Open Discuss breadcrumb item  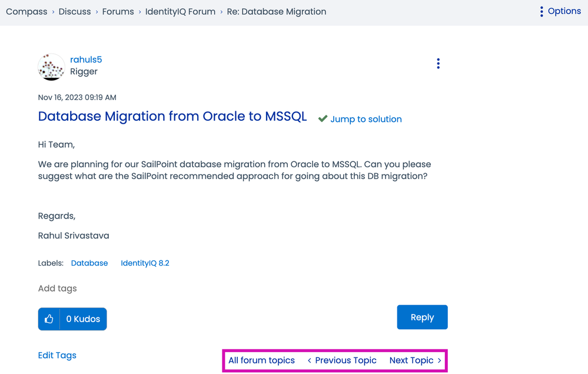pos(75,12)
